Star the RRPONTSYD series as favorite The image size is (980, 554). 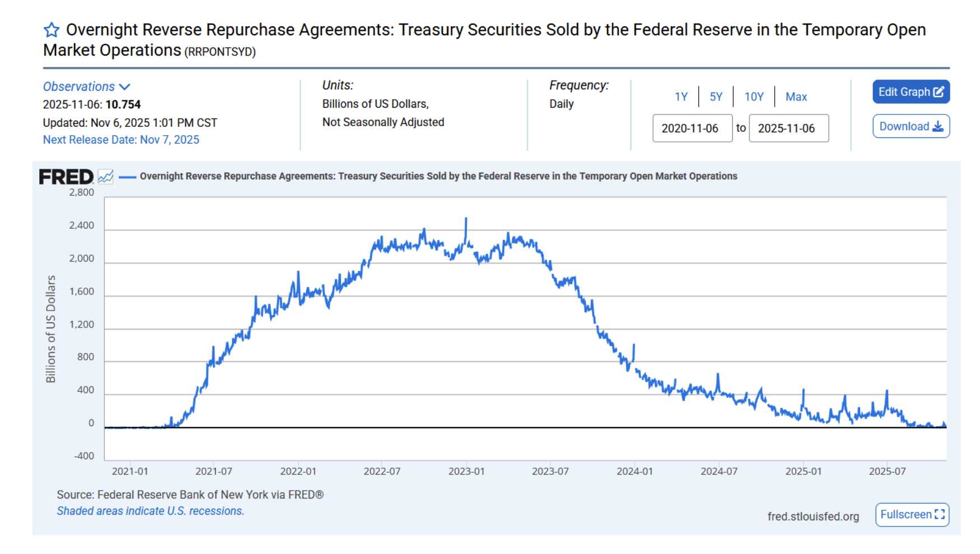click(51, 30)
